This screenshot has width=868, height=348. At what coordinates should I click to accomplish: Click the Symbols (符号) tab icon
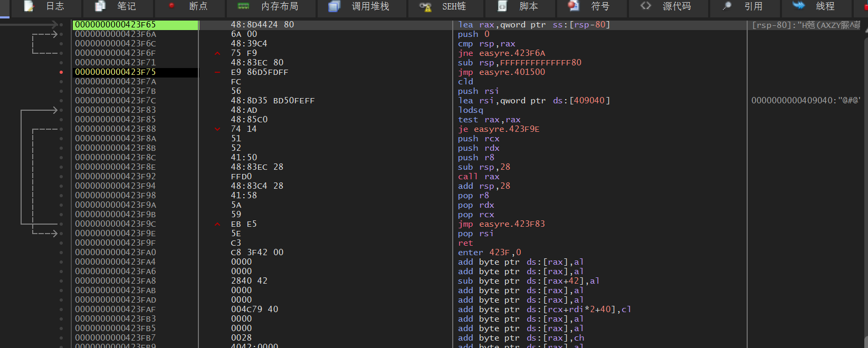point(573,6)
